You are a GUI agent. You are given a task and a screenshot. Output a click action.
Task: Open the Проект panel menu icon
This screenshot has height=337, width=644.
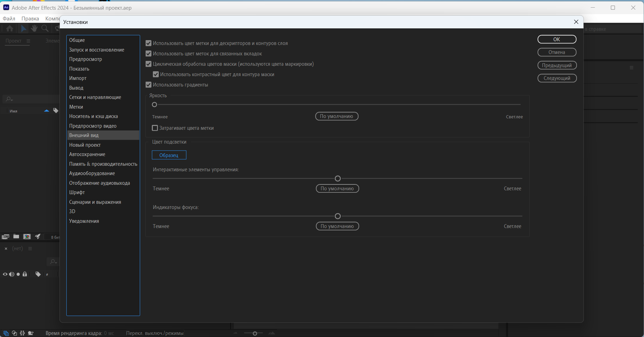(x=28, y=41)
